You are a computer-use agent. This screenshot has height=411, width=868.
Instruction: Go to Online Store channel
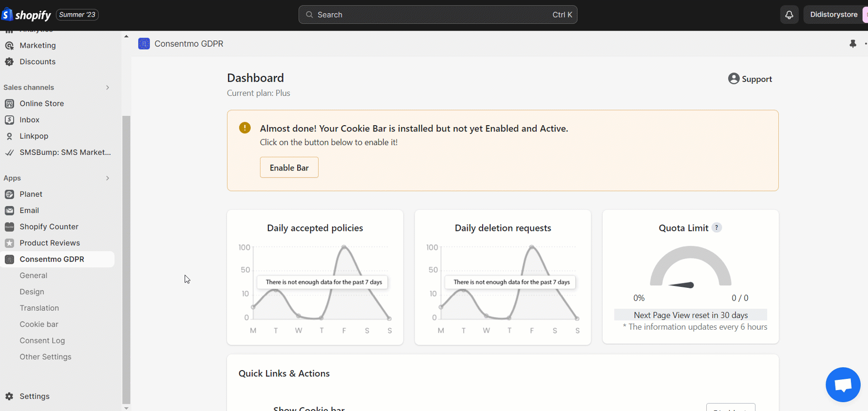(42, 104)
